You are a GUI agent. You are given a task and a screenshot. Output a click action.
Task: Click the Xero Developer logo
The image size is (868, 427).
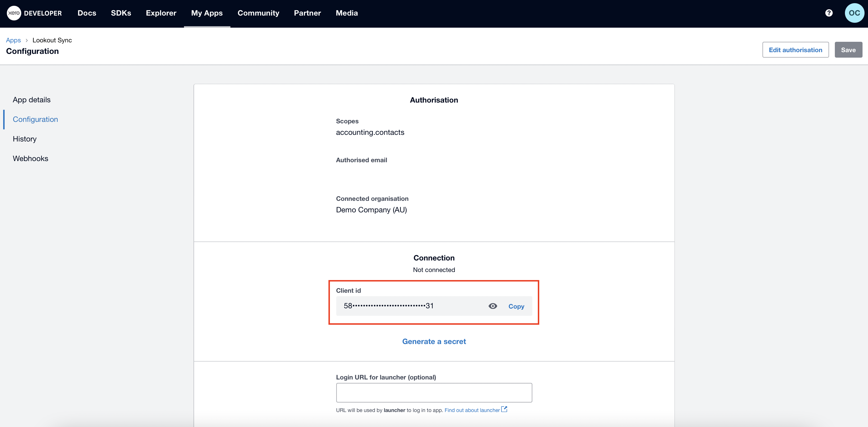pyautogui.click(x=34, y=13)
